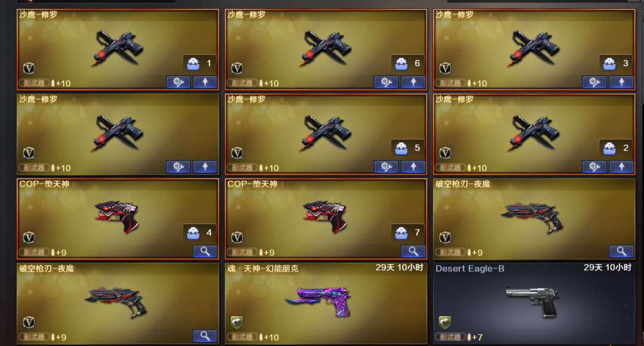This screenshot has width=644, height=346.
Task: Click upgrade arrow on 沙鹰-修罗 bag 6 card
Action: 413,82
